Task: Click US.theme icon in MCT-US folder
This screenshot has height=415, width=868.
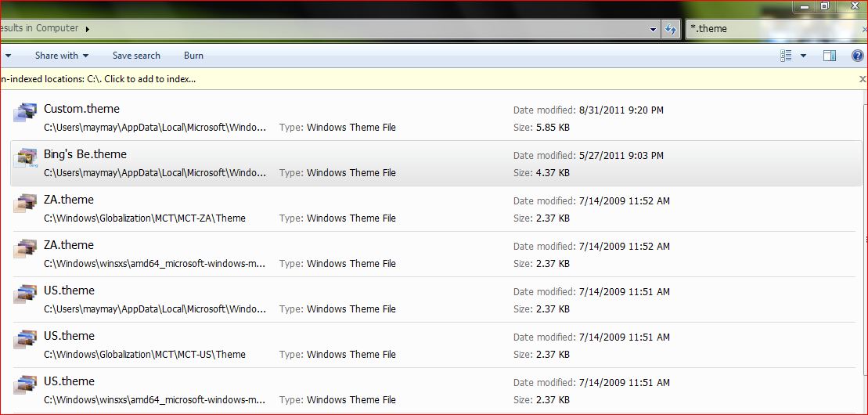Action: click(x=25, y=339)
